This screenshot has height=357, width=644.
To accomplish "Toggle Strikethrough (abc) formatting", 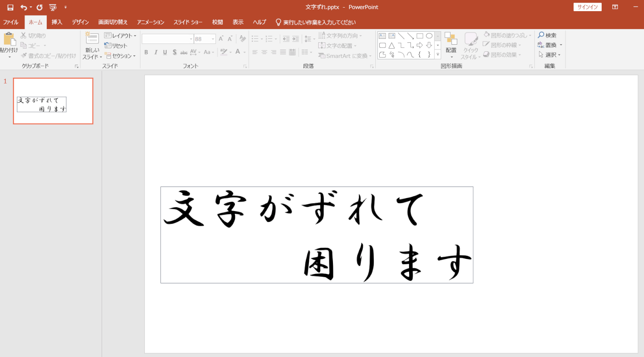I will coord(184,52).
